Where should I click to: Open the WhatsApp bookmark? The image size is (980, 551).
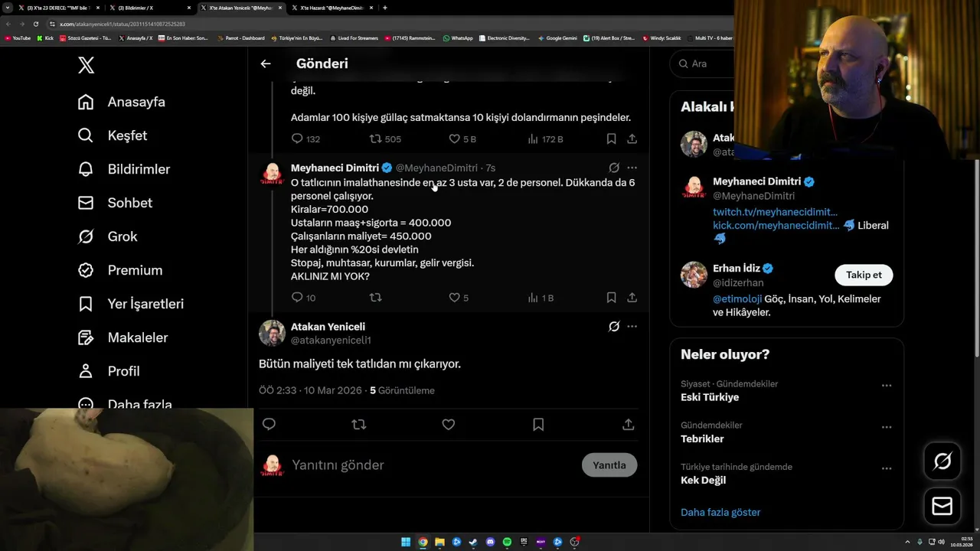tap(458, 37)
